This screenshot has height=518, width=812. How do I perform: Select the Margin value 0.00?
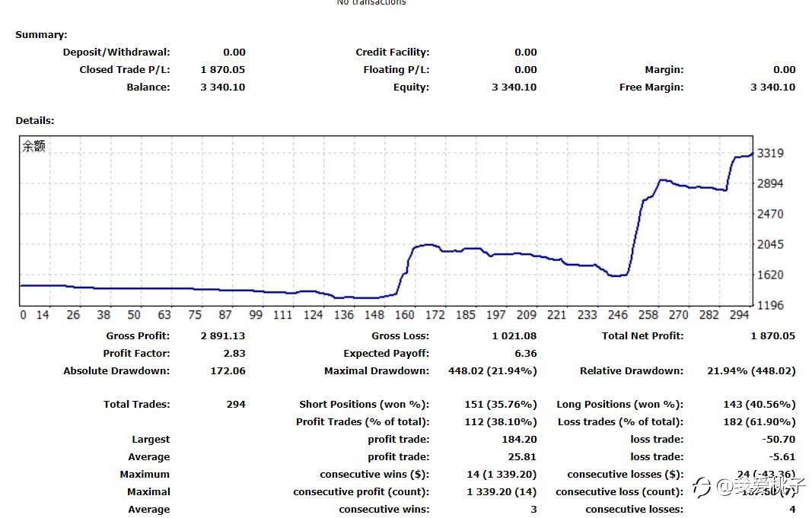click(x=784, y=70)
